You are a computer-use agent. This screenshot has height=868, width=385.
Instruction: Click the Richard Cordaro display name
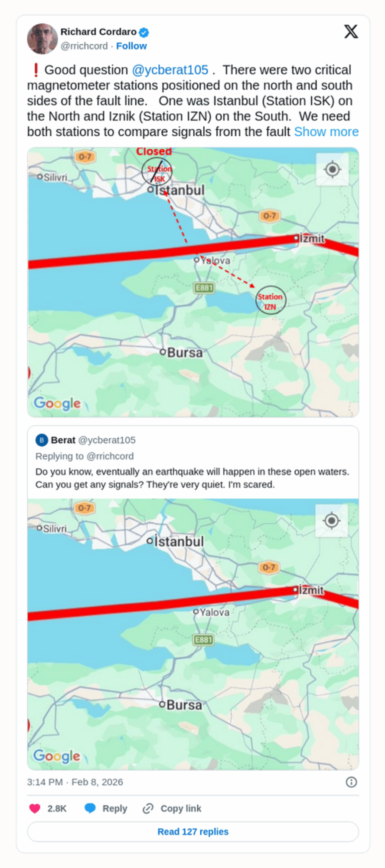(x=98, y=32)
